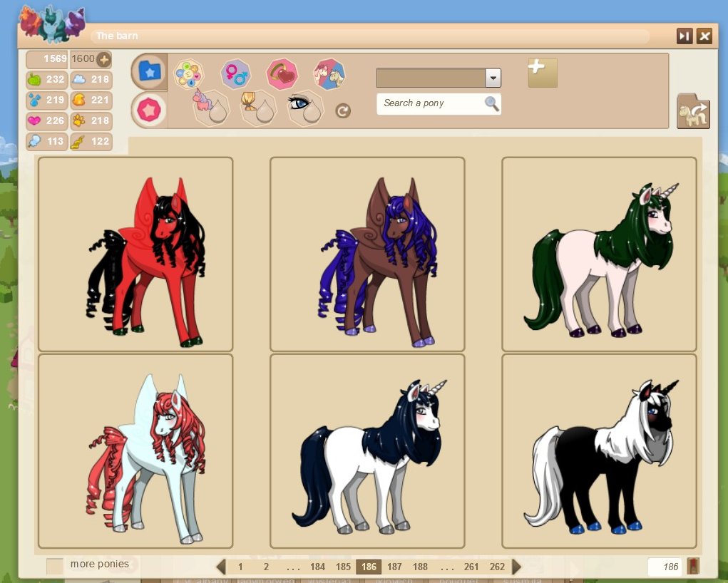
Task: Go to page 261
Action: click(471, 567)
